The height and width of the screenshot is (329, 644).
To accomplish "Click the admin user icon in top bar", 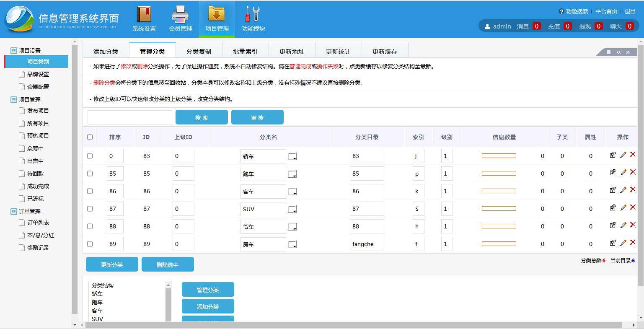I will pos(487,26).
